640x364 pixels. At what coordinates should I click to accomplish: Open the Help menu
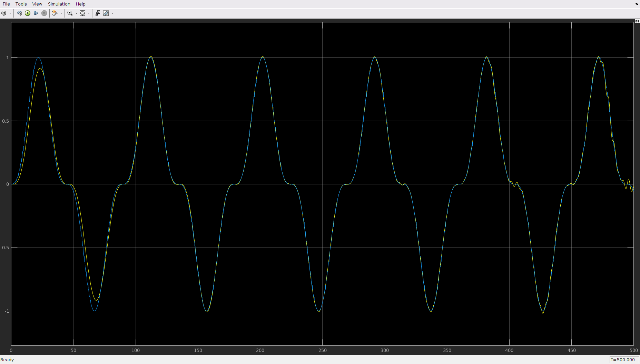pos(80,4)
